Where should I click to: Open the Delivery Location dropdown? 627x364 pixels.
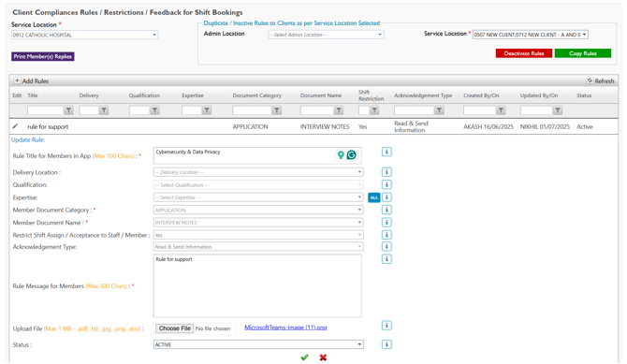pyautogui.click(x=258, y=172)
